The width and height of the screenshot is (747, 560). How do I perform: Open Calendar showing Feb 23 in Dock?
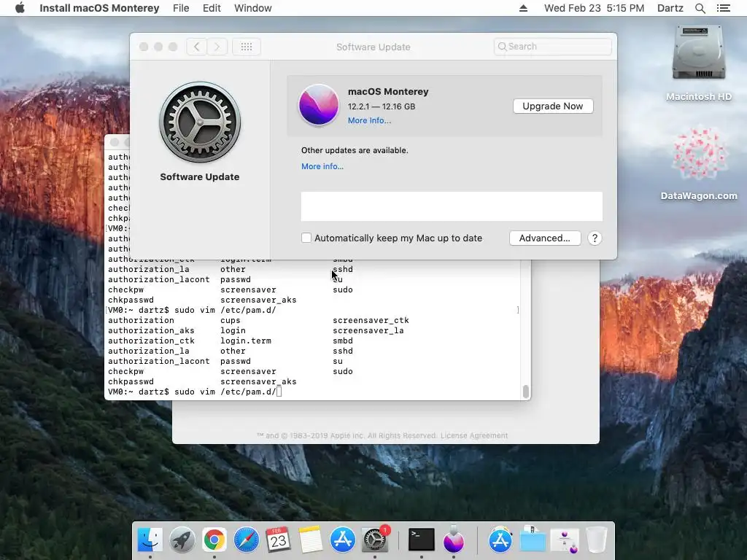278,540
